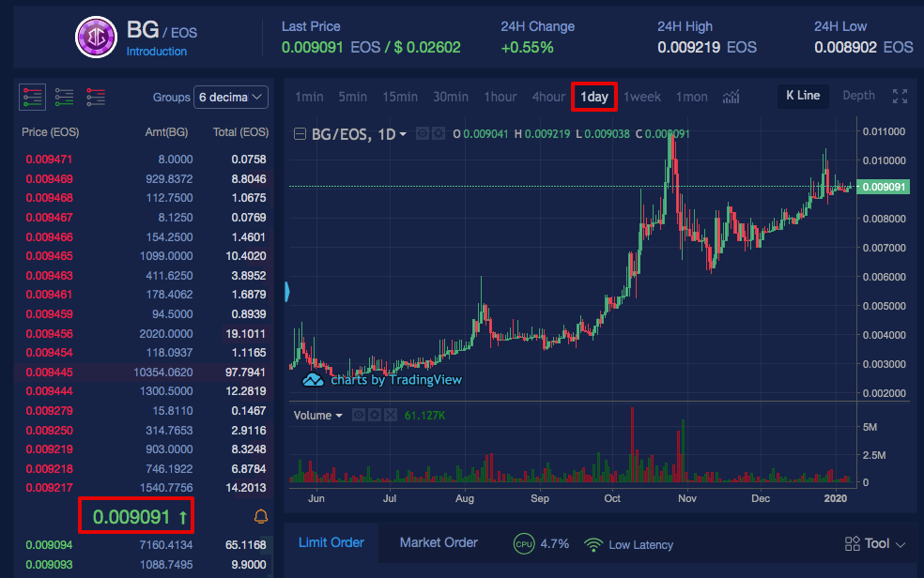Show buy orders only view
Image resolution: width=924 pixels, height=578 pixels.
click(64, 98)
